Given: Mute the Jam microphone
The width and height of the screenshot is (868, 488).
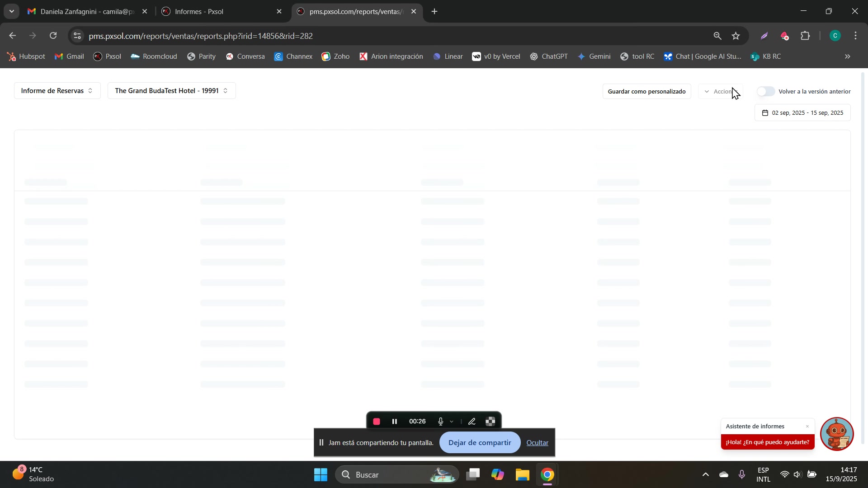Looking at the screenshot, I should pyautogui.click(x=440, y=422).
